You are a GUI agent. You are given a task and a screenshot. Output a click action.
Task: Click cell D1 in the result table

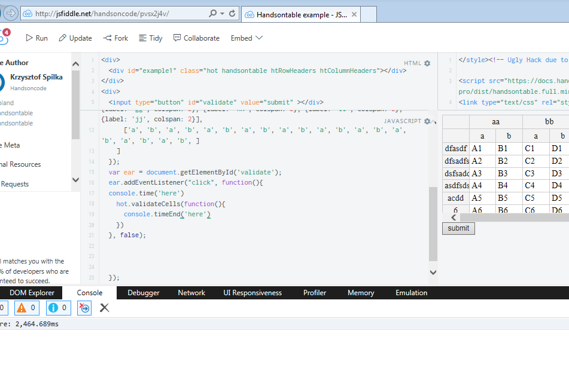point(559,149)
